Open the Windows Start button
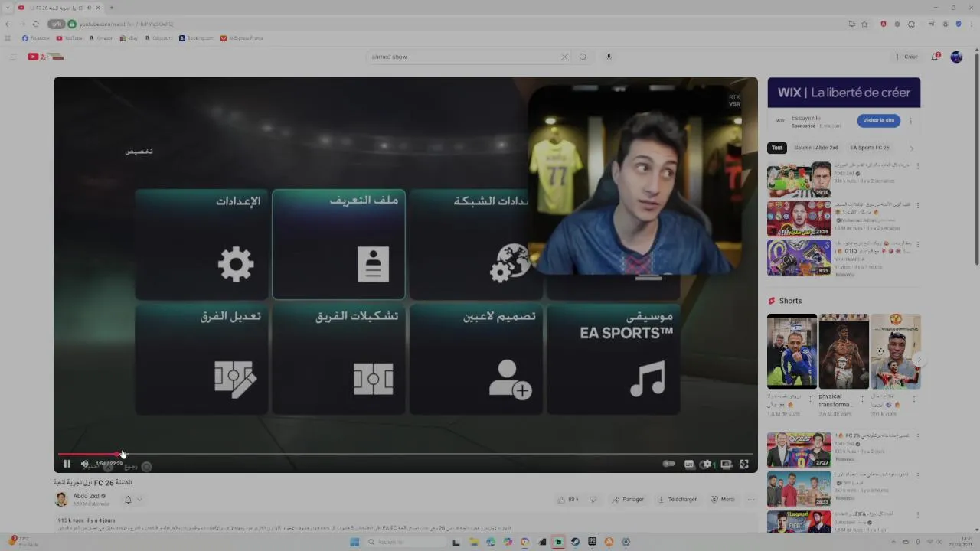The image size is (980, 551). [x=354, y=542]
